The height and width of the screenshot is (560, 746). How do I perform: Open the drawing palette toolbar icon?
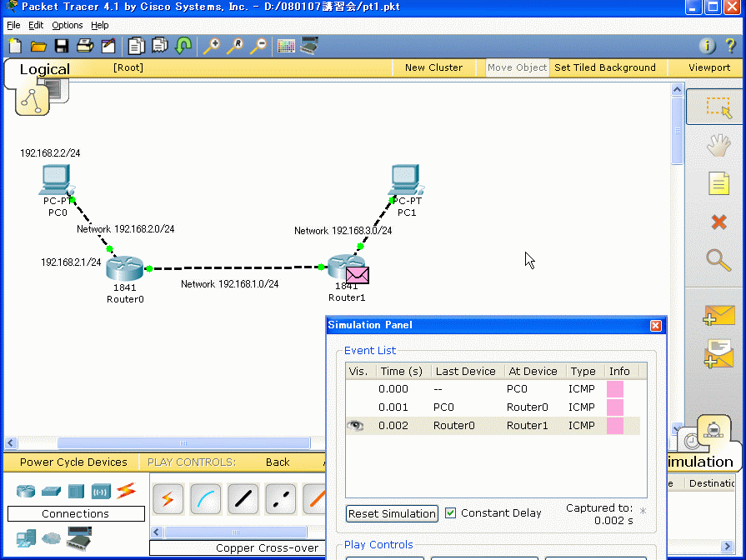pos(286,46)
